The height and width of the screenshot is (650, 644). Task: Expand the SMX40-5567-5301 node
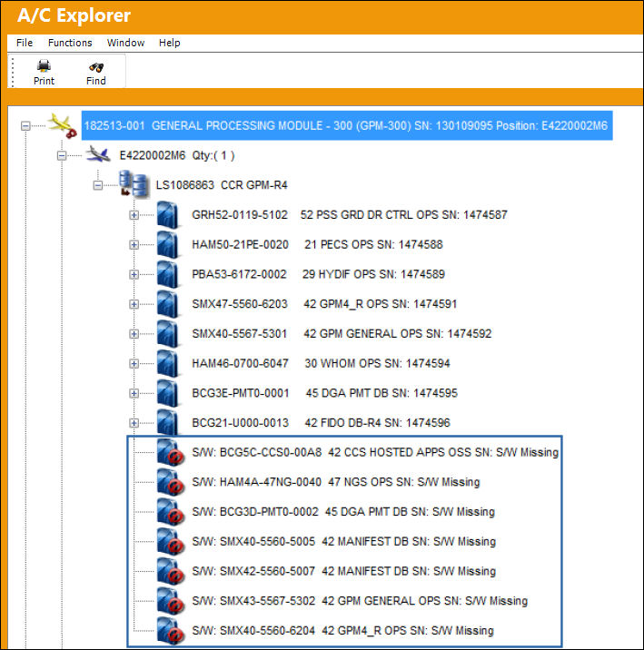coord(134,334)
